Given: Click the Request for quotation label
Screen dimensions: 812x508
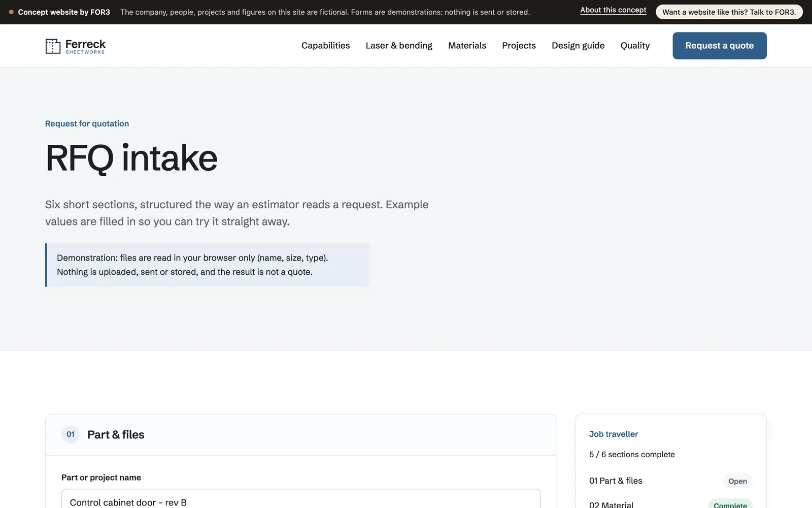Looking at the screenshot, I should click(87, 123).
